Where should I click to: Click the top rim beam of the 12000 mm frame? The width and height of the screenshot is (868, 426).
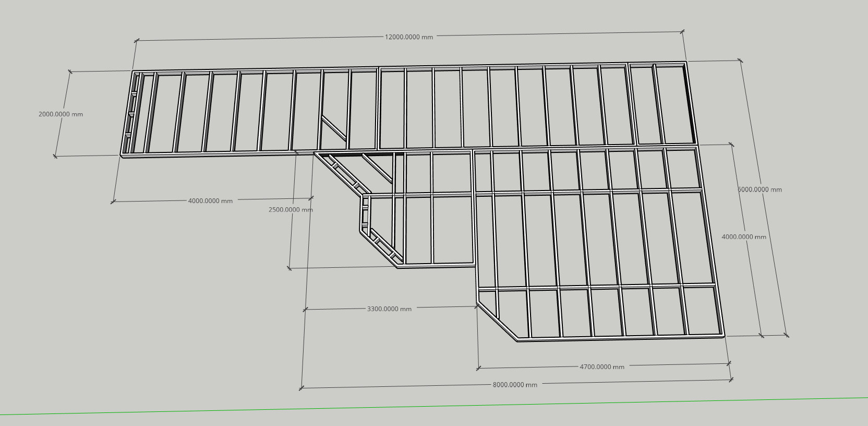[x=407, y=67]
